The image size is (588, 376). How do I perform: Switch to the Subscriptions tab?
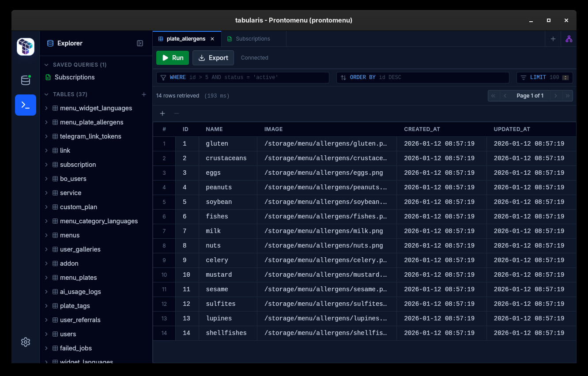point(253,39)
